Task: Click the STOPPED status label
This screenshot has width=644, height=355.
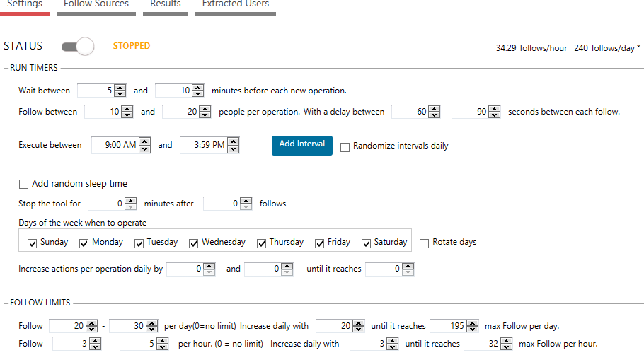Action: tap(132, 46)
